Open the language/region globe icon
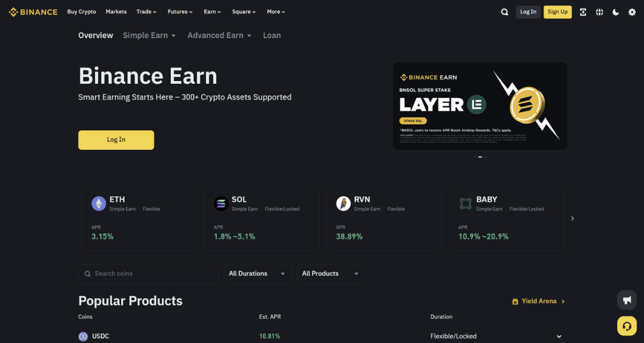 tap(599, 11)
